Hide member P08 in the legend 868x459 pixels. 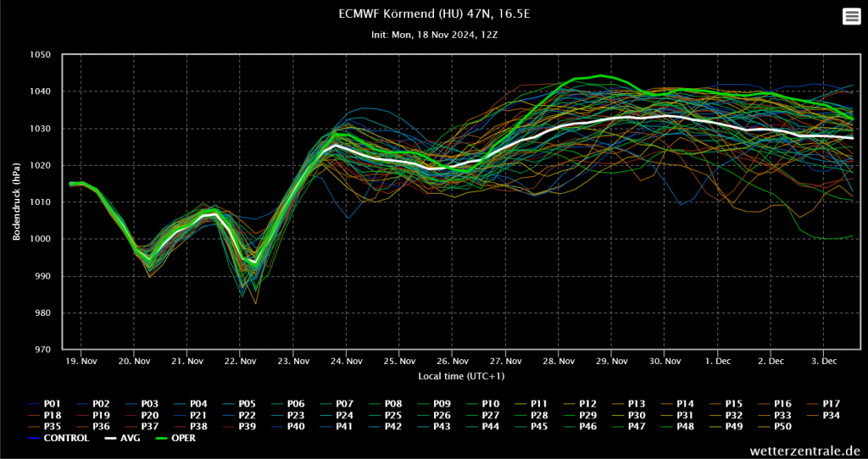coord(393,403)
